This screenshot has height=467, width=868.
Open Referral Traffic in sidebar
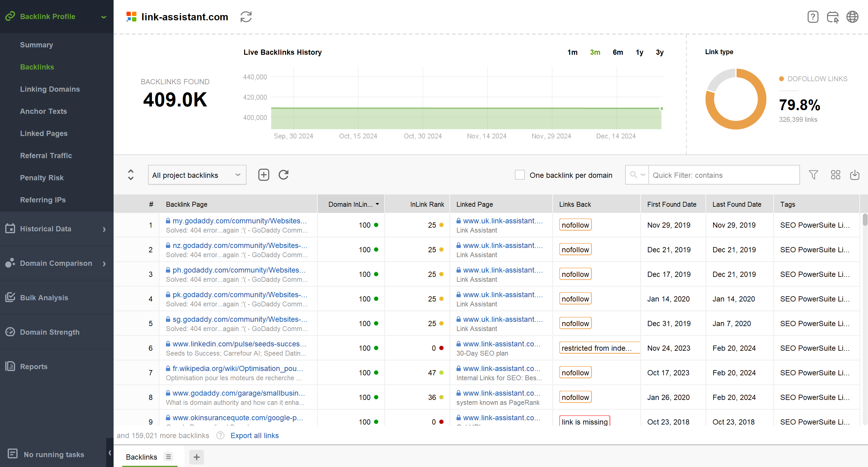46,156
